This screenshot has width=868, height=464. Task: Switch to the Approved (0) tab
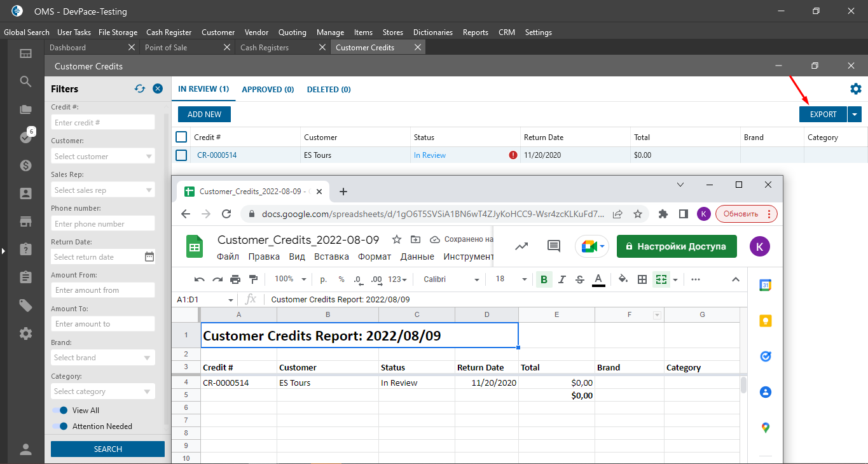(x=268, y=90)
